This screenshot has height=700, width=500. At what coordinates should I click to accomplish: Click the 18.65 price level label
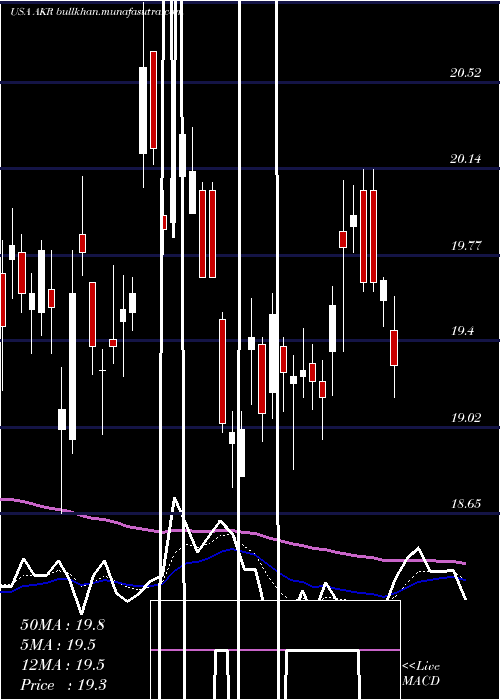(466, 504)
